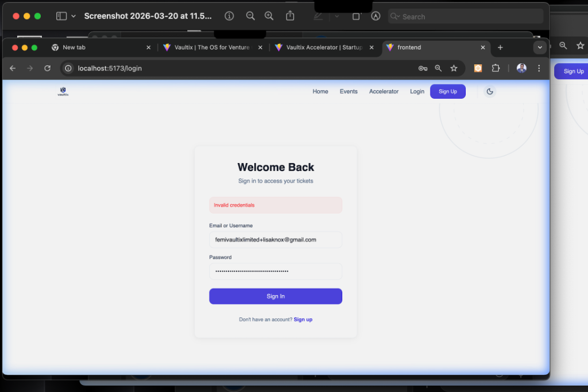588x392 pixels.
Task: Click the orange extension icon next to the address bar
Action: (477, 68)
